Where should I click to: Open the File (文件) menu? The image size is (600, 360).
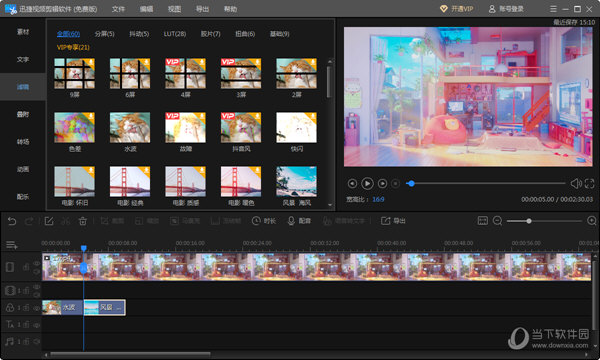click(x=118, y=9)
